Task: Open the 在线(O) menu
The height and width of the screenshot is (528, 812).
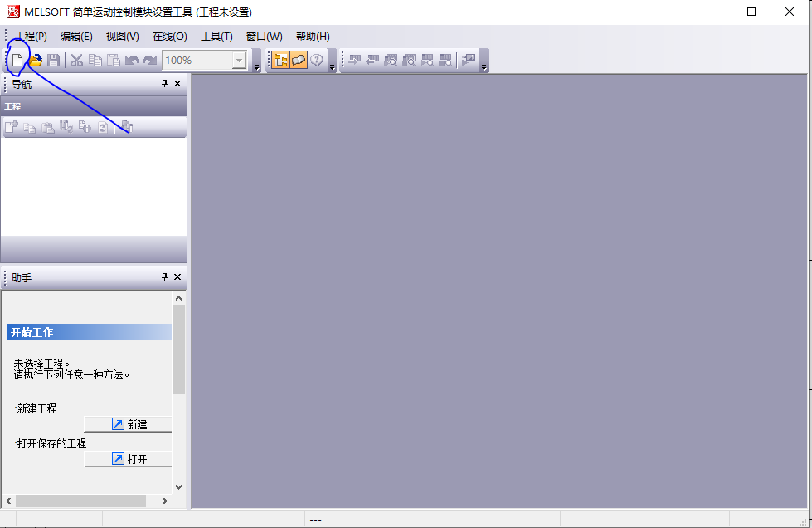Action: coord(169,37)
